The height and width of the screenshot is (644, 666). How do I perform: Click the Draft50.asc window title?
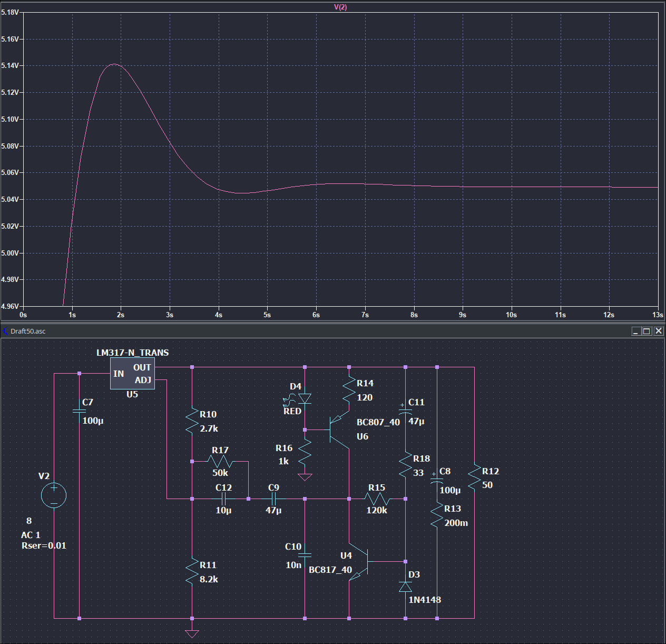[28, 331]
